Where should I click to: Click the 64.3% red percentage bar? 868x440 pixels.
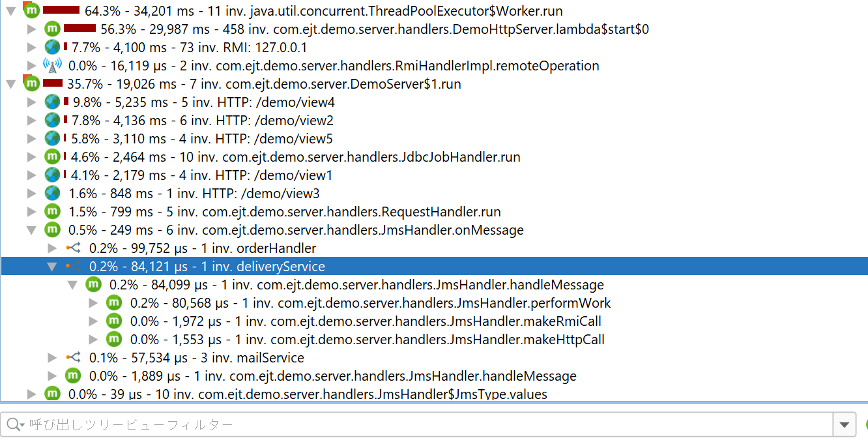61,10
